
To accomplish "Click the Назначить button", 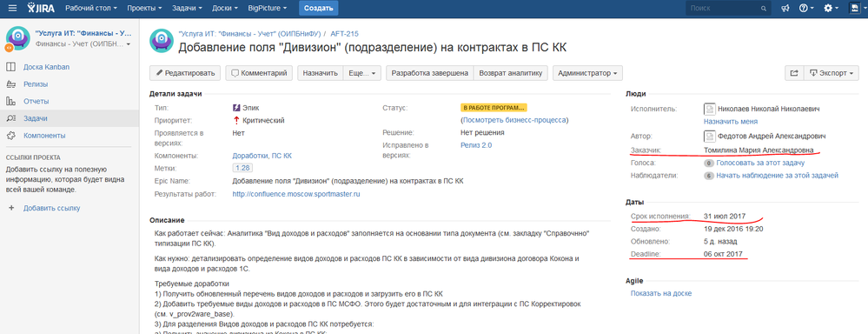I will (x=321, y=73).
